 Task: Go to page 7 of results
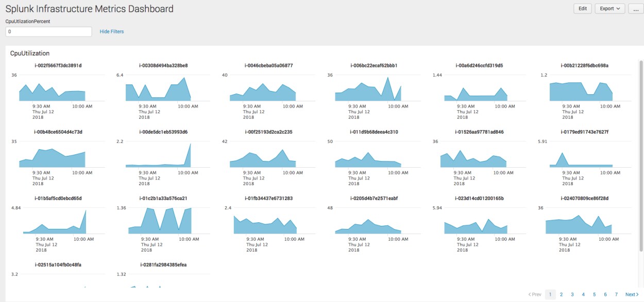616,294
